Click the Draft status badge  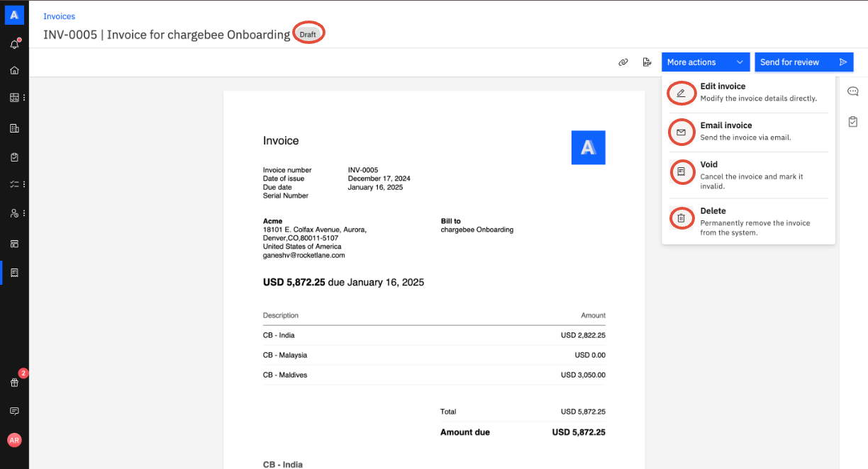308,35
